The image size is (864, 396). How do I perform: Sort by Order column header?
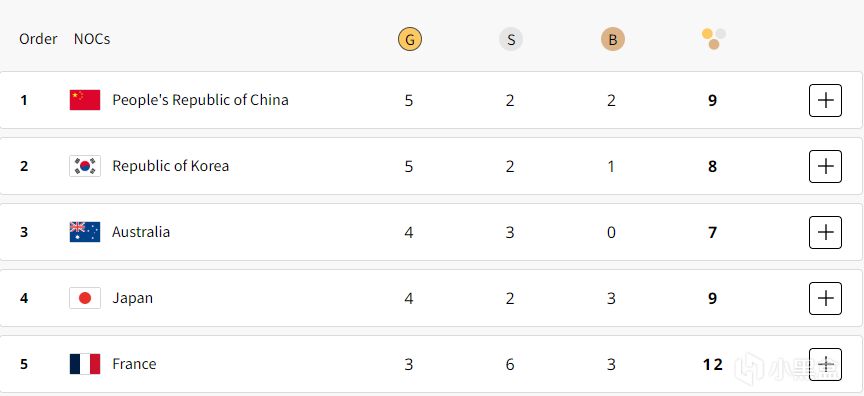(38, 39)
